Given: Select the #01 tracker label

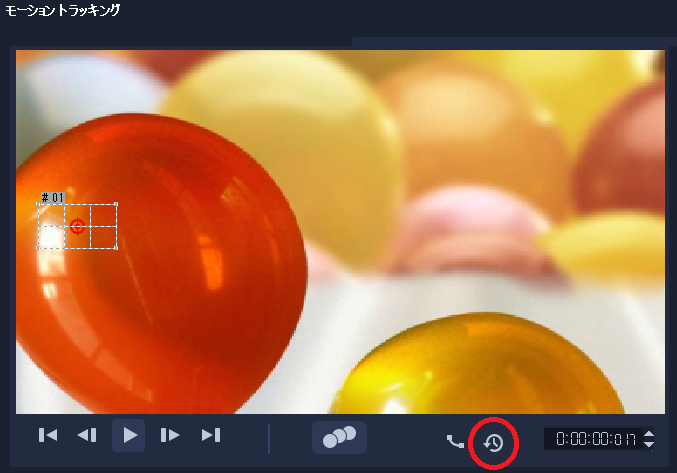Looking at the screenshot, I should (52, 198).
